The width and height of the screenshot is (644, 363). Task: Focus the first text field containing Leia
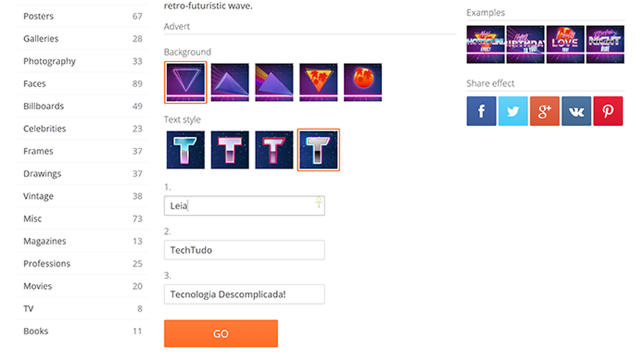(x=244, y=206)
